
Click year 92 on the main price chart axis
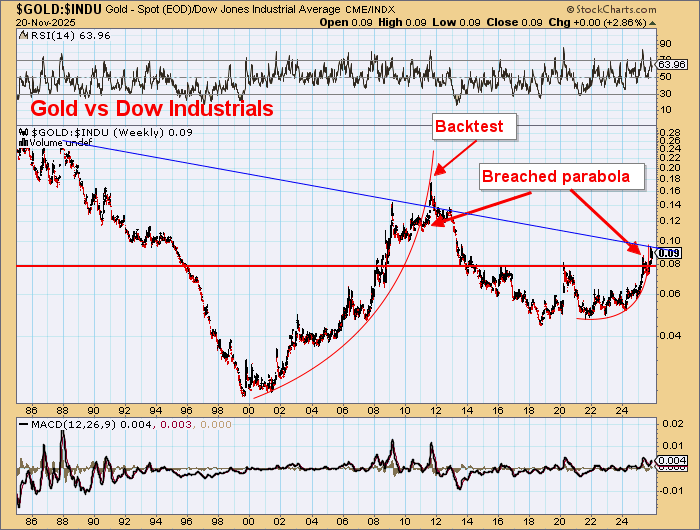click(125, 410)
